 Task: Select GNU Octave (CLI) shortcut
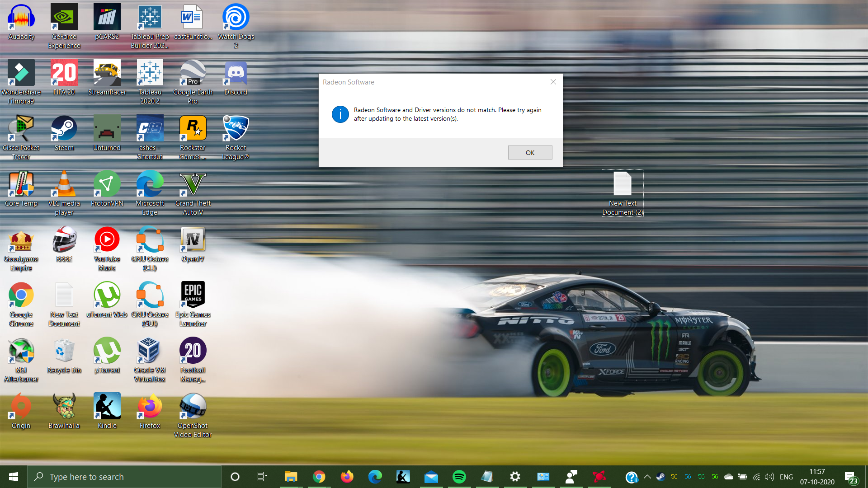click(150, 249)
